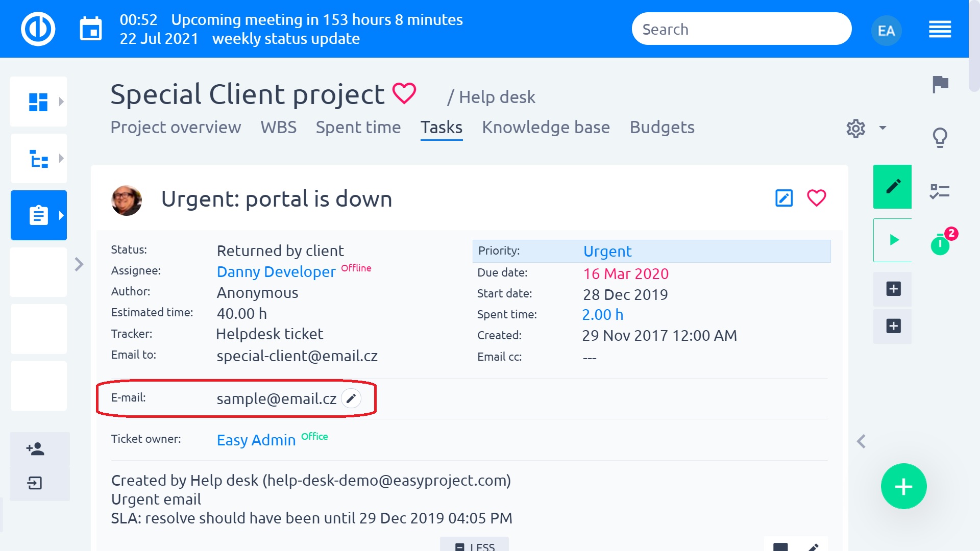Click the green pencil edit button
980x551 pixels.
pyautogui.click(x=892, y=186)
